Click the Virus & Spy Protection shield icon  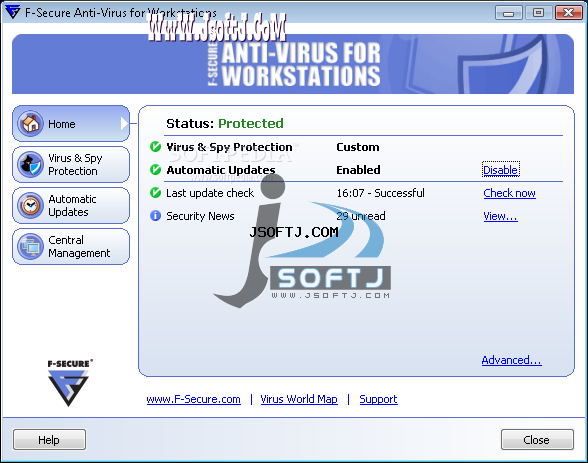[x=30, y=164]
